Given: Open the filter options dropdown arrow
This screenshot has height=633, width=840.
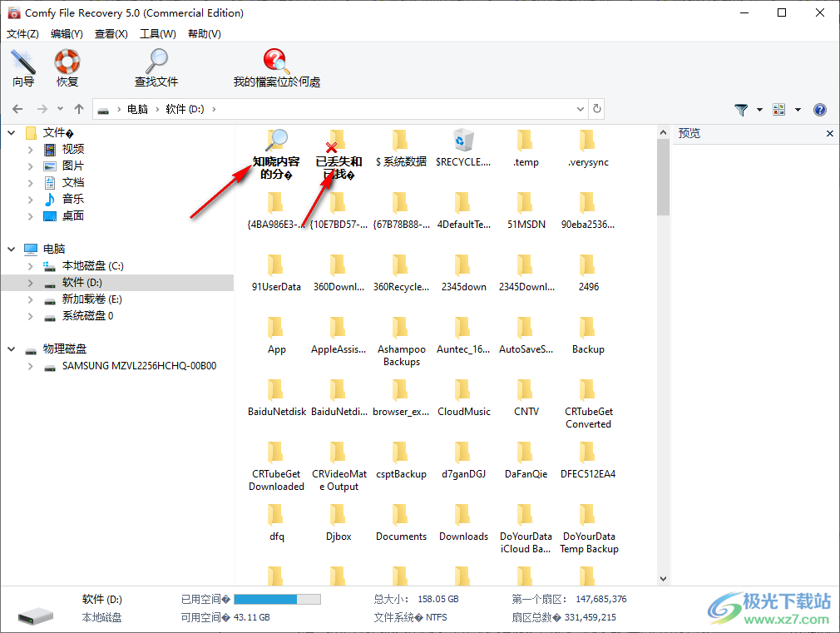Looking at the screenshot, I should tap(759, 110).
